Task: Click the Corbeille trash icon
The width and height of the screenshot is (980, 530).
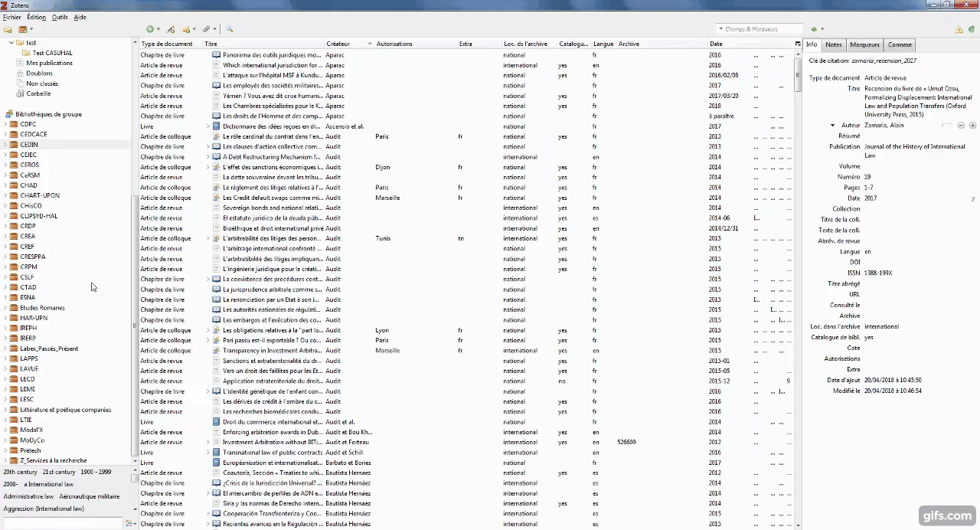Action: pyautogui.click(x=19, y=93)
